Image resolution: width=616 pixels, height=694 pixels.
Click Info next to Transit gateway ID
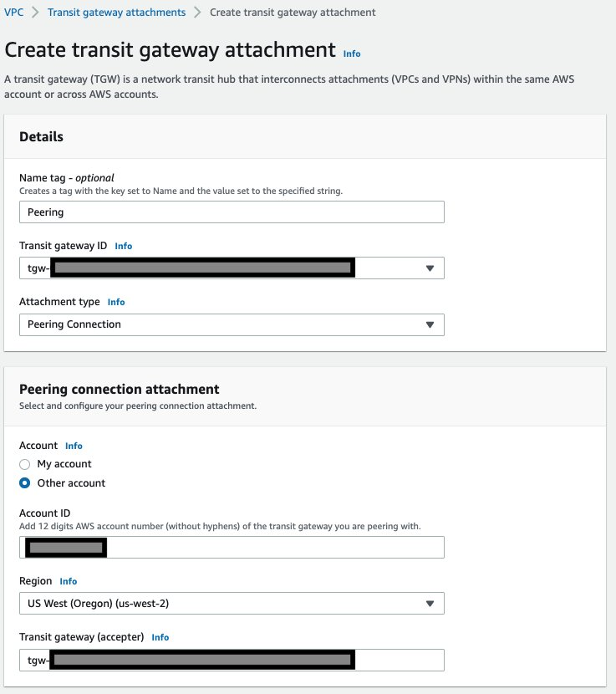(x=123, y=246)
